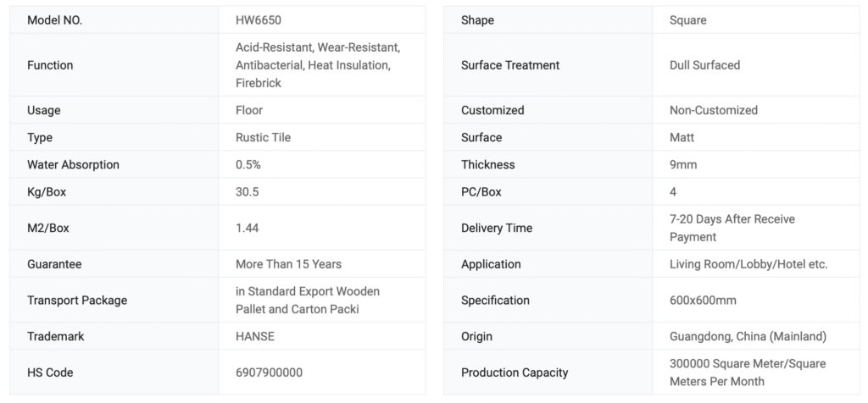Select the Living Room/Lobby/Hotel application text
This screenshot has width=868, height=403.
(x=748, y=264)
